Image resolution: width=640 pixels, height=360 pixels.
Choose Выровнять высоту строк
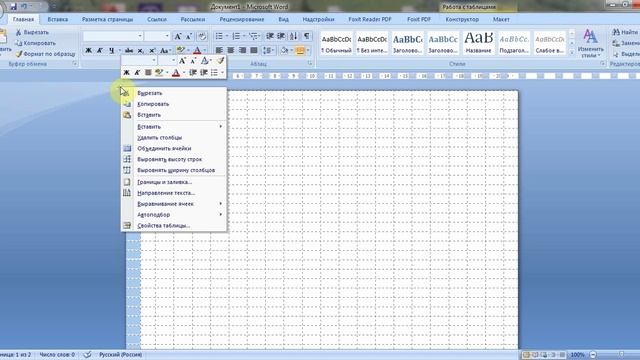click(174, 159)
